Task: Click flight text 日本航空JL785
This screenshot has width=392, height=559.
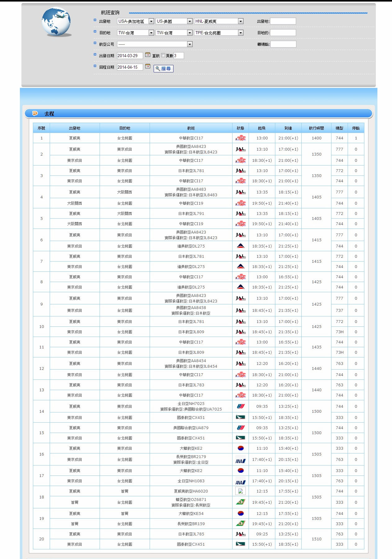Action: point(191,534)
